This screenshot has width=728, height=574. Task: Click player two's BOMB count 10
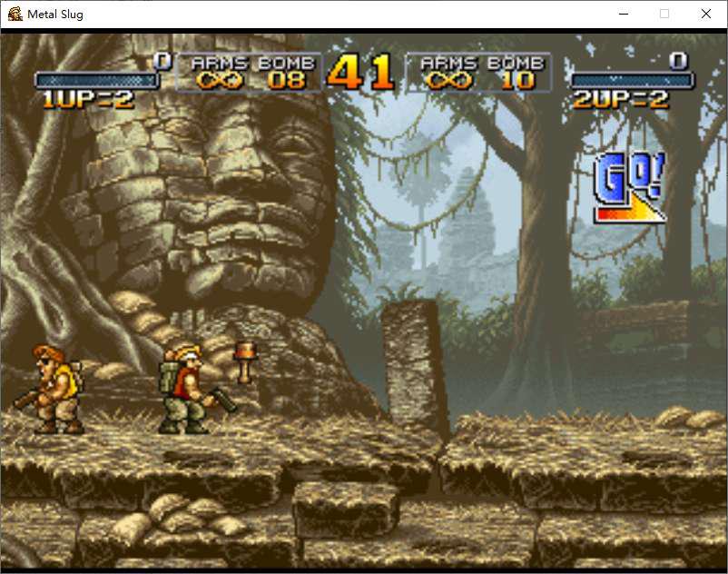click(517, 80)
